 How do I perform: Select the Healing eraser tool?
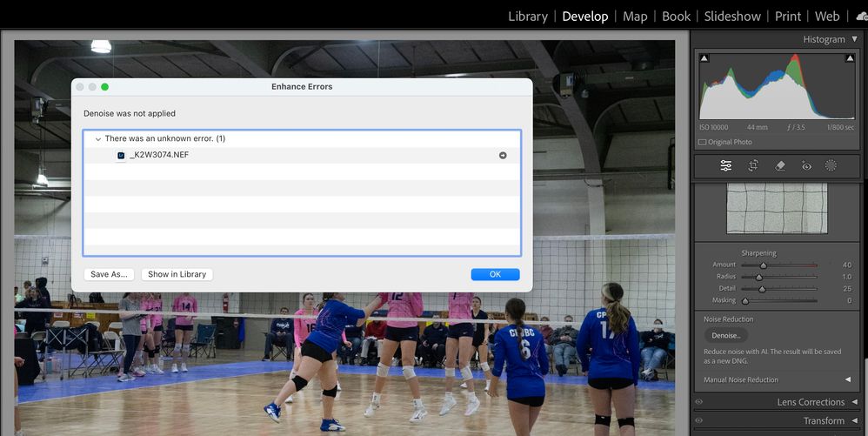click(780, 165)
